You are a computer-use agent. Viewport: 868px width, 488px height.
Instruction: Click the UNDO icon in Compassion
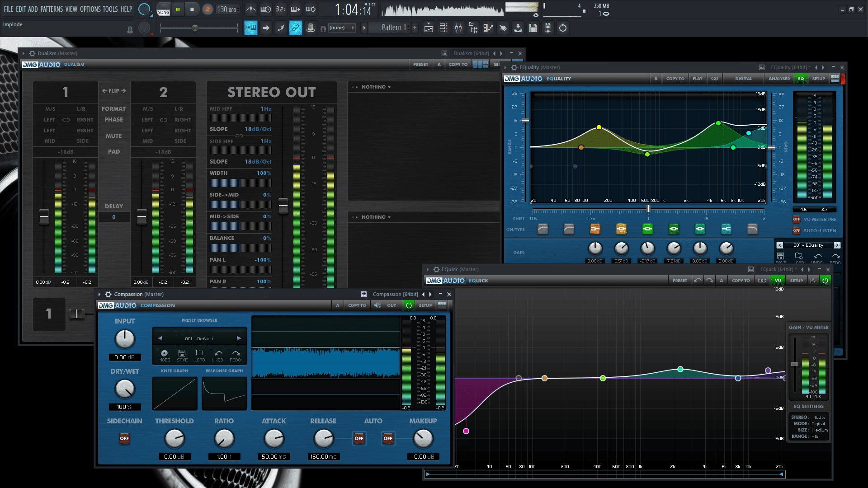(x=217, y=354)
